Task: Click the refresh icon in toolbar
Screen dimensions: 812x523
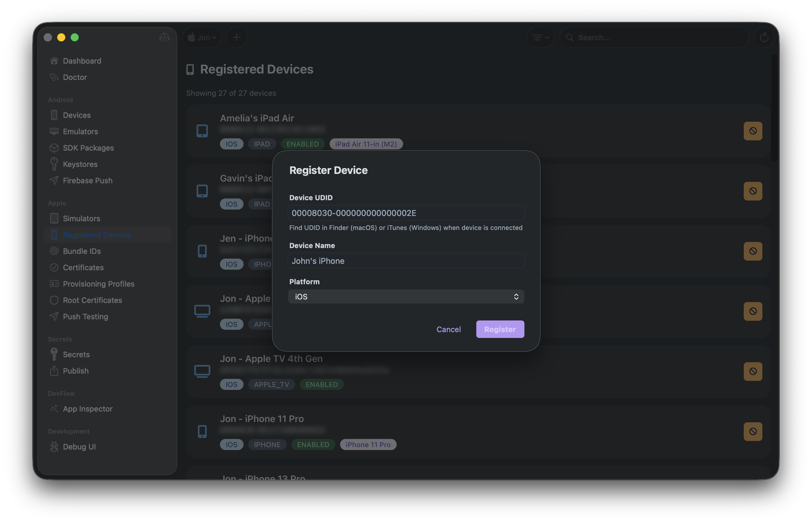Action: pos(764,37)
